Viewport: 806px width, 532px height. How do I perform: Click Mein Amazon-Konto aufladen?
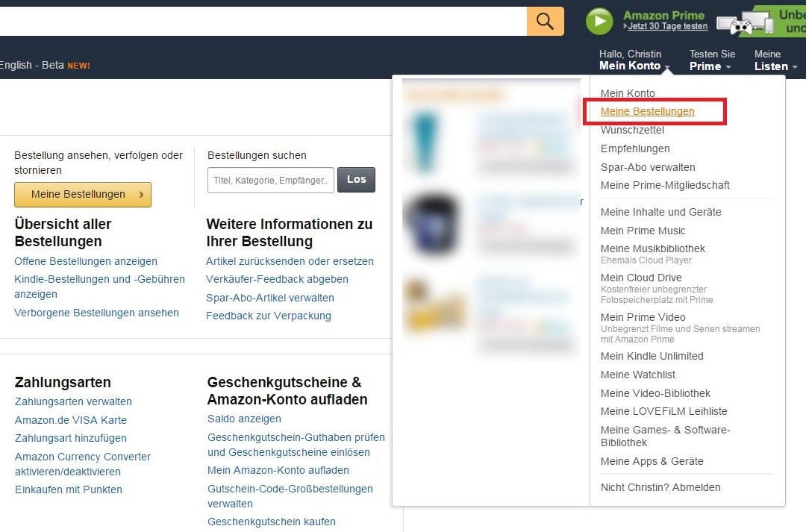tap(278, 470)
